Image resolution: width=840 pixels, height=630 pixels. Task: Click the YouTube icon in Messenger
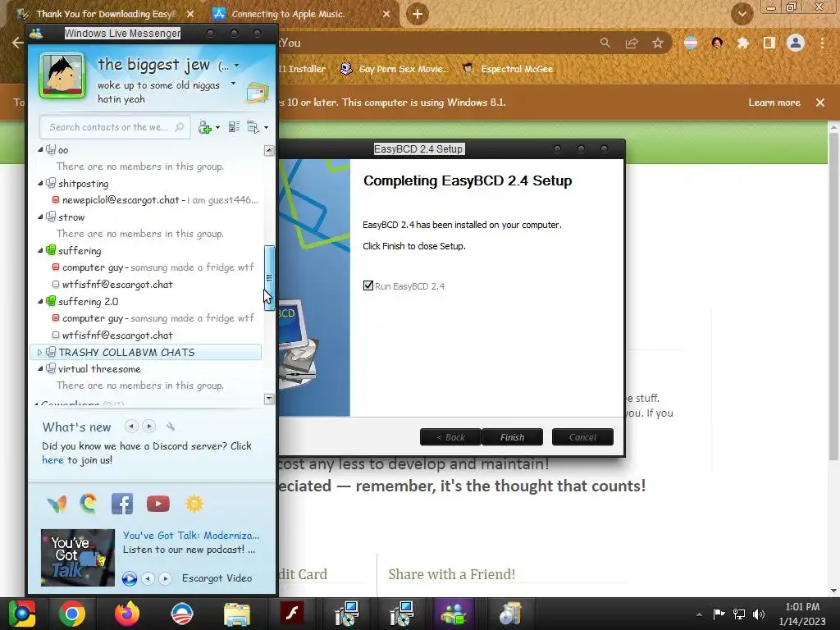[x=158, y=504]
